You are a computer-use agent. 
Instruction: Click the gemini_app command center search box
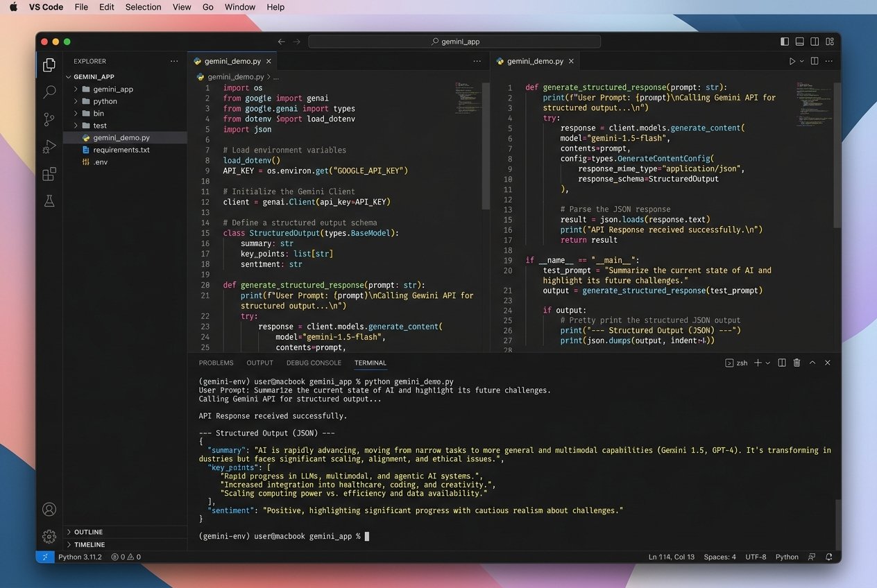[x=454, y=42]
